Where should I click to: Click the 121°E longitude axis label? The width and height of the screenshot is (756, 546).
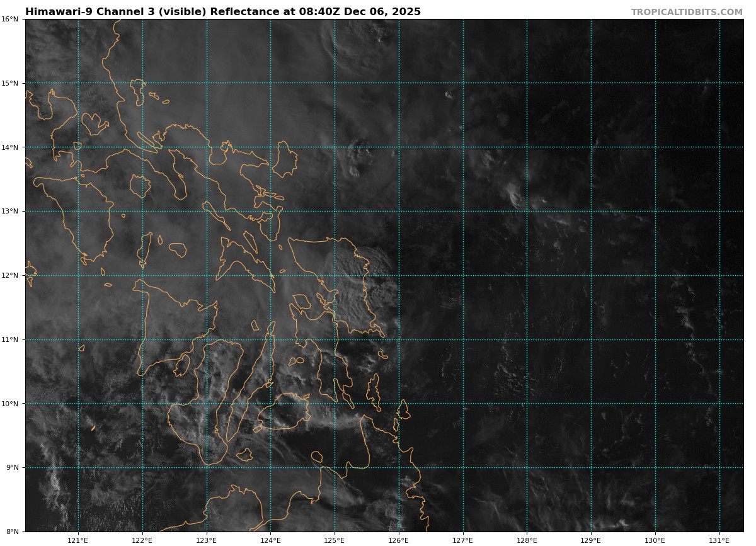pyautogui.click(x=78, y=540)
